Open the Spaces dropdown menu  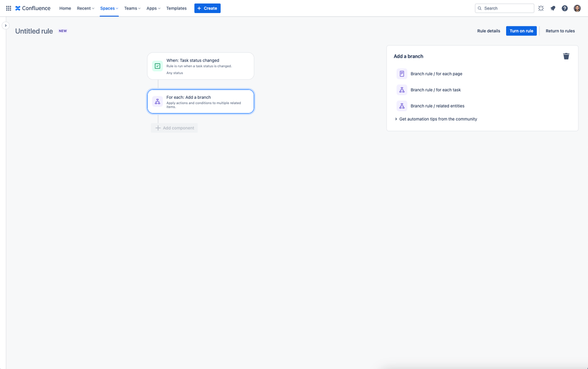click(109, 8)
